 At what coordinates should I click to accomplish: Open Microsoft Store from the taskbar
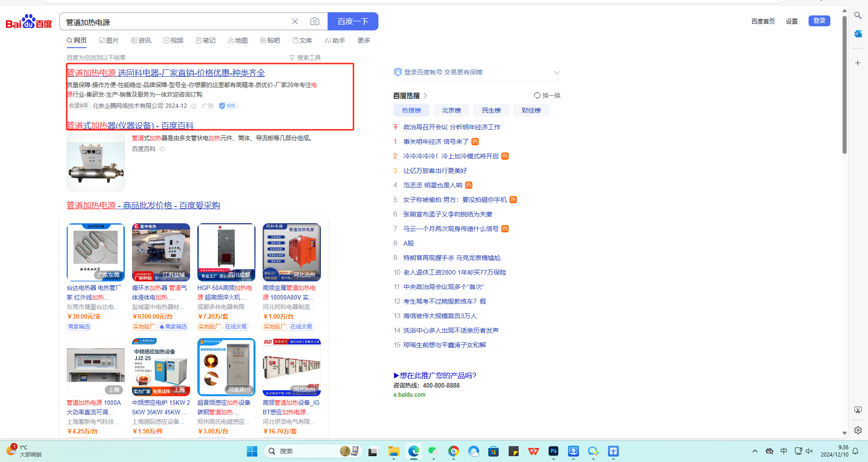click(493, 451)
